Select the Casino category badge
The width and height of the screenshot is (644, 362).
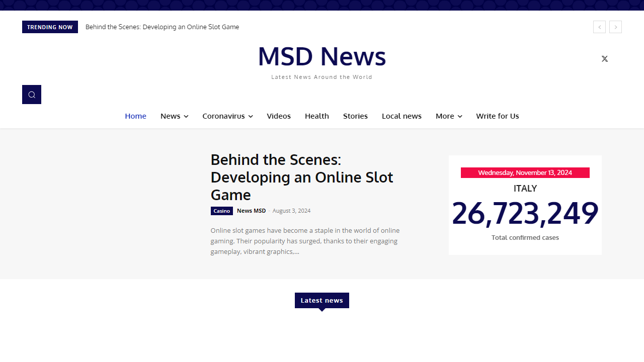click(x=221, y=211)
